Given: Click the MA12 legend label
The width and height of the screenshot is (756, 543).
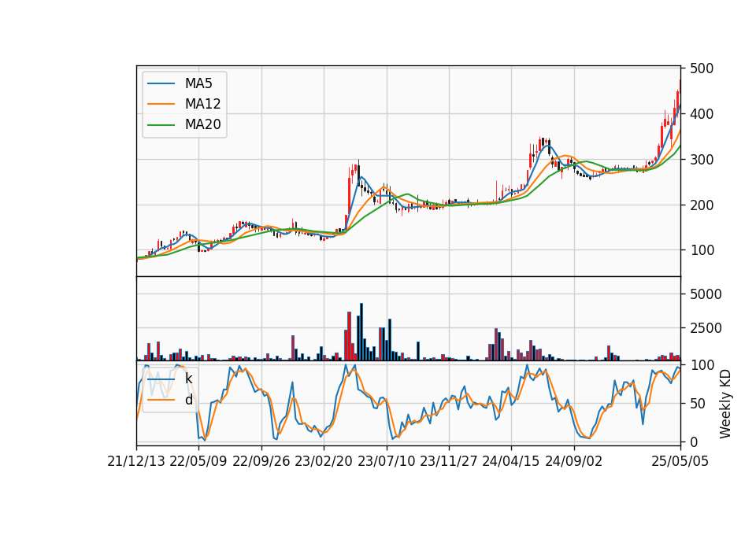Looking at the screenshot, I should click(x=202, y=104).
